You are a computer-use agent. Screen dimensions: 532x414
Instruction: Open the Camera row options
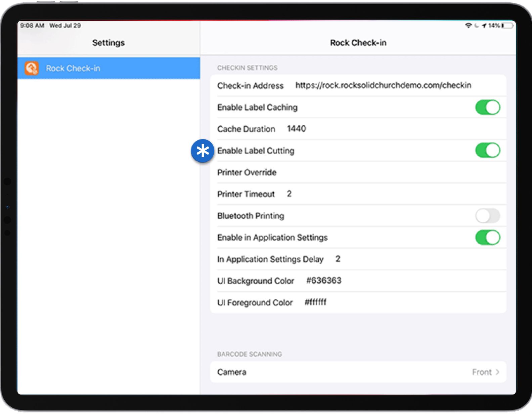pos(358,372)
